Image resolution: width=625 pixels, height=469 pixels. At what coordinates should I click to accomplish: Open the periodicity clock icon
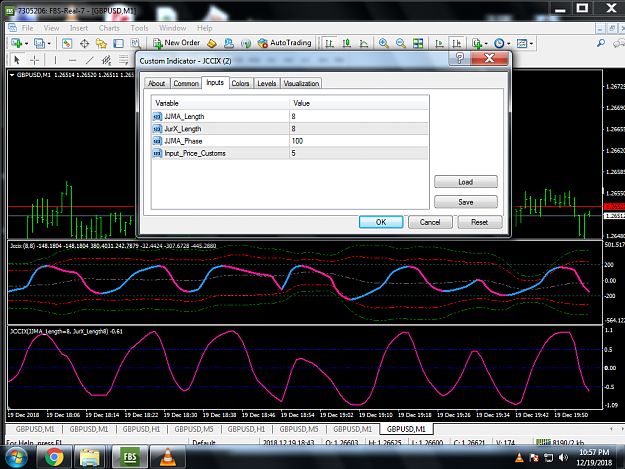pos(499,43)
